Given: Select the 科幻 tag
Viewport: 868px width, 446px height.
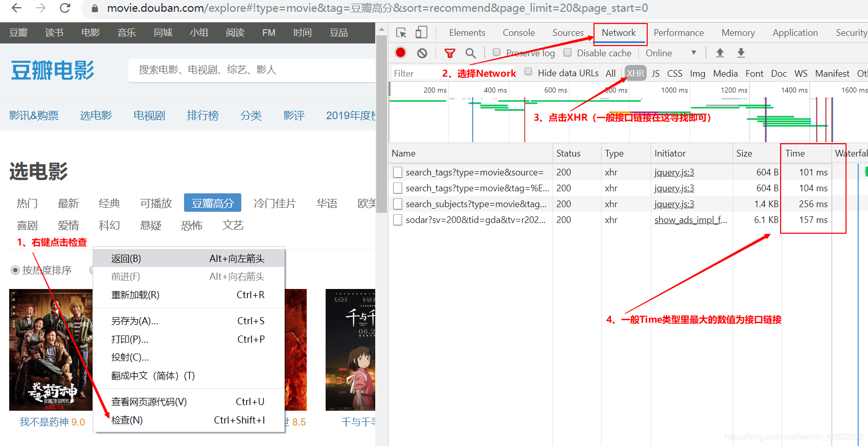Looking at the screenshot, I should [x=109, y=226].
